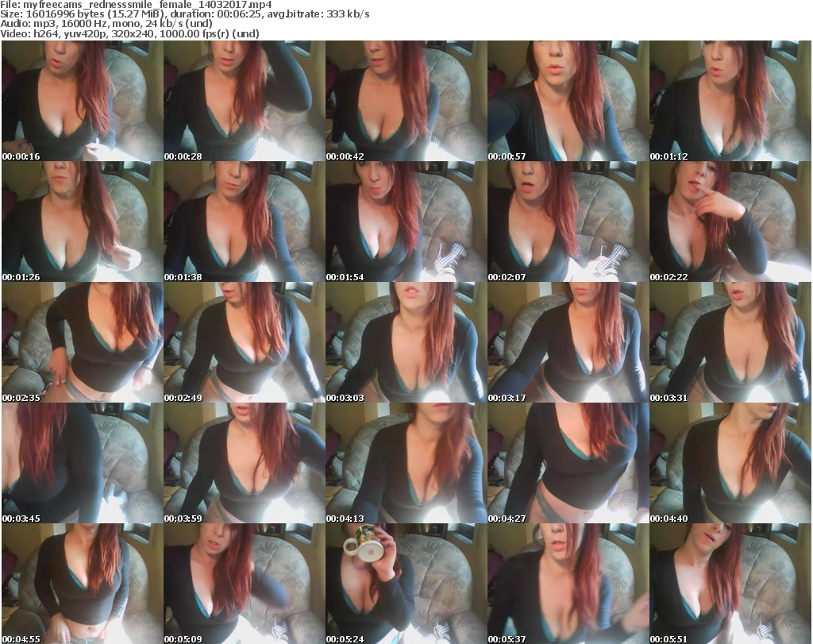Image resolution: width=813 pixels, height=644 pixels.
Task: Pick the frame stamped 00:05:37
Action: 568,584
